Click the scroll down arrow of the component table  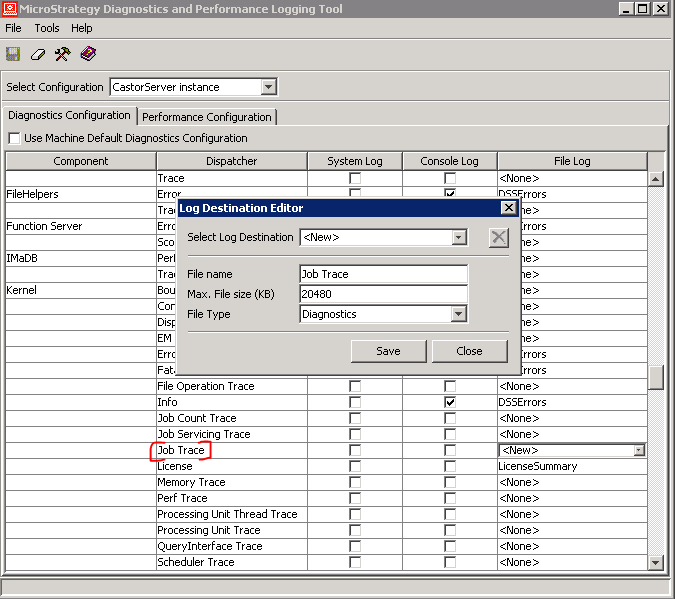656,562
